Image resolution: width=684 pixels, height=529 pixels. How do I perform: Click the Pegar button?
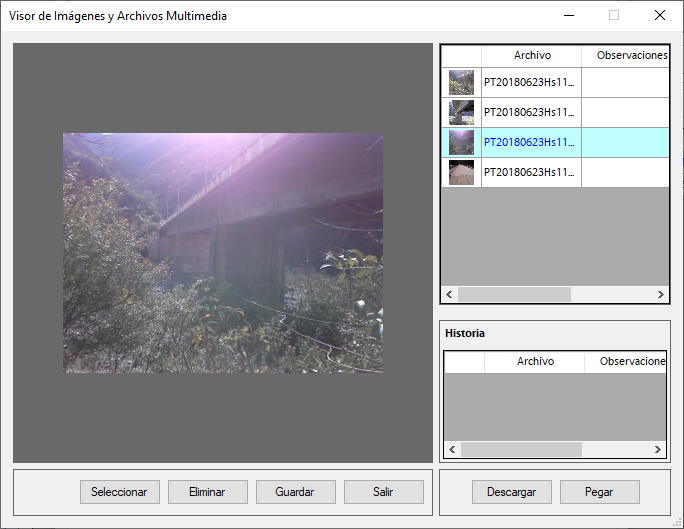pos(599,492)
